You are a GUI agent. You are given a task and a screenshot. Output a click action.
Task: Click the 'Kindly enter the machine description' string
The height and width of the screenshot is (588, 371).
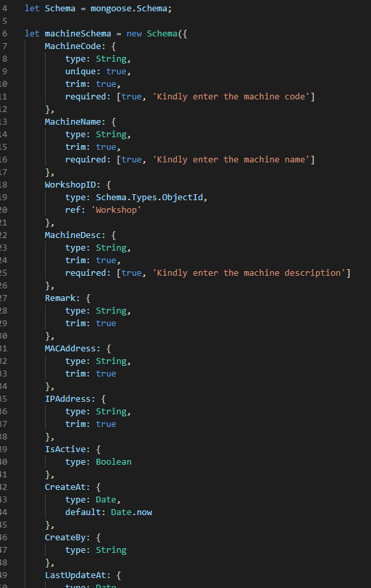point(249,272)
